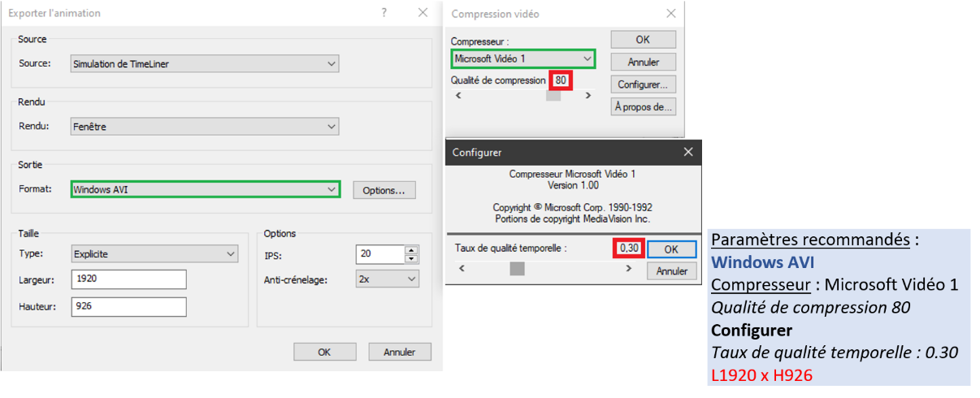This screenshot has width=980, height=398.
Task: Close the Configurer dialog
Action: pyautogui.click(x=688, y=152)
